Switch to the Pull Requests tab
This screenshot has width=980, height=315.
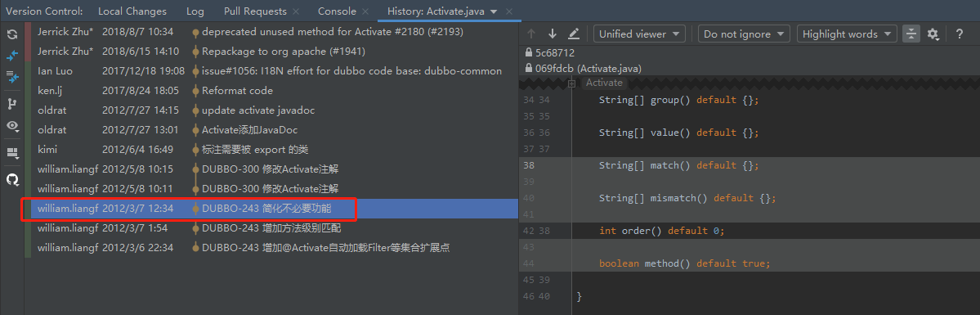click(x=255, y=11)
